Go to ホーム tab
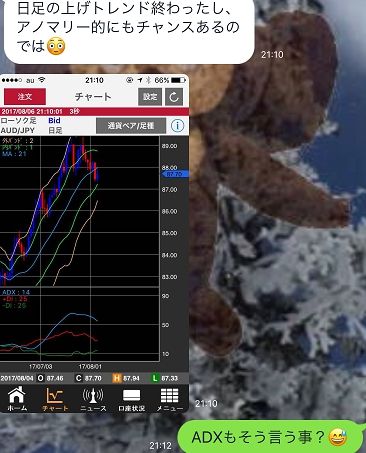This screenshot has width=366, height=453. pos(17,399)
